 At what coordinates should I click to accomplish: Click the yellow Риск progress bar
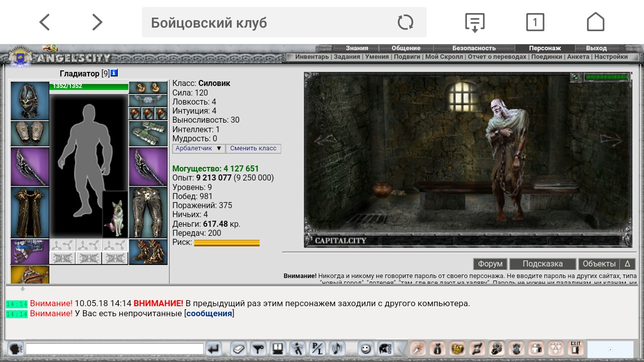coord(227,243)
